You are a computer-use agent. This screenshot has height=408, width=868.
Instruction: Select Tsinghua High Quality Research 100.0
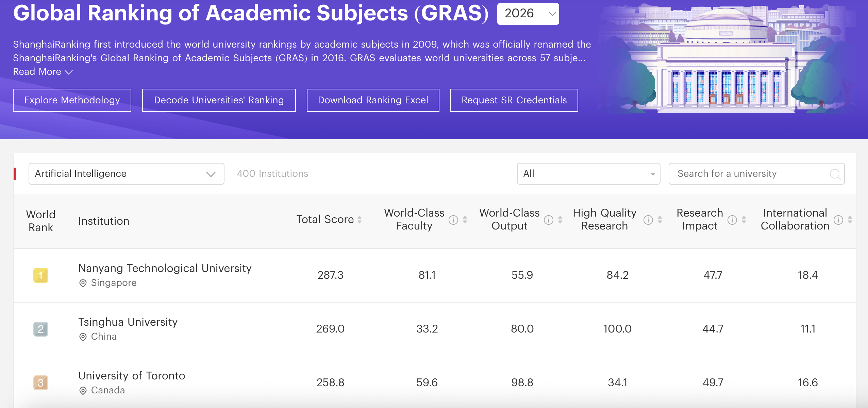pos(617,329)
